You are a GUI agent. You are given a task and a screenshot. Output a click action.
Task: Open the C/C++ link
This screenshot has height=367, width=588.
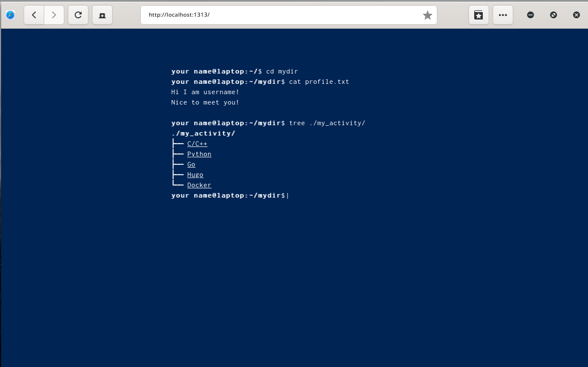(197, 144)
